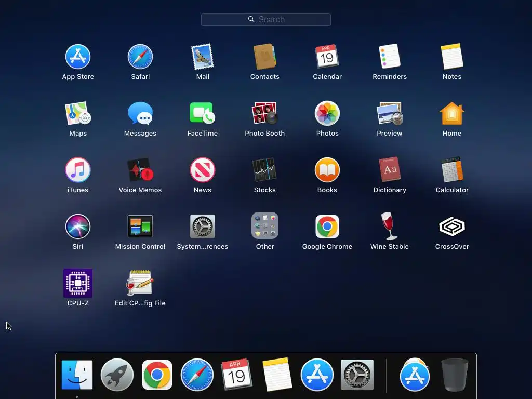Click the Launchpad search field
The image size is (532, 399).
[265, 19]
